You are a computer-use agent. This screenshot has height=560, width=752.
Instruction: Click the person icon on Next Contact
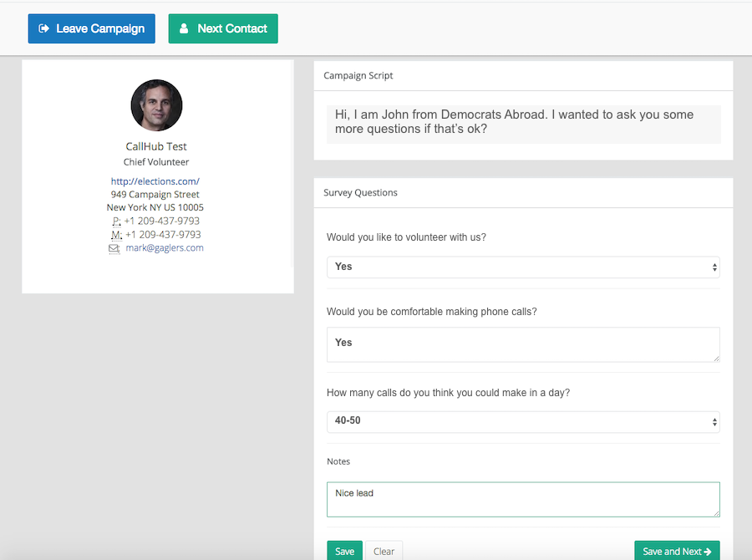pyautogui.click(x=184, y=28)
